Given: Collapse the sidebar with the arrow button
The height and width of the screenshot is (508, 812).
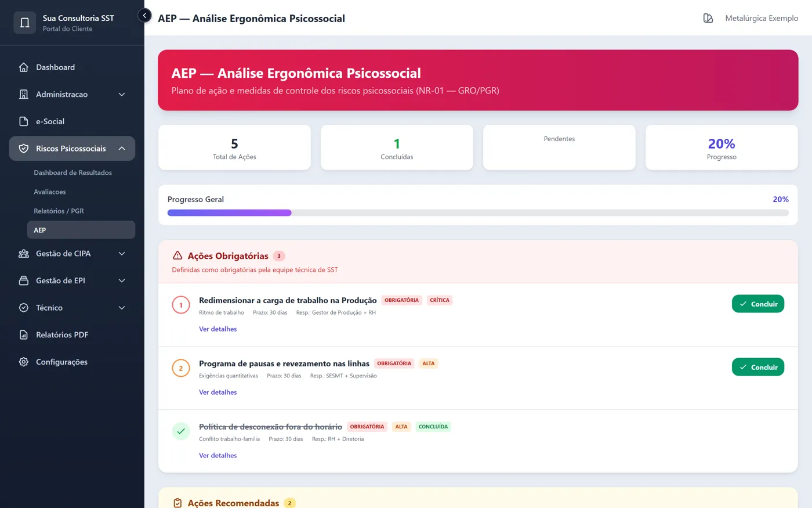Looking at the screenshot, I should click(x=144, y=16).
